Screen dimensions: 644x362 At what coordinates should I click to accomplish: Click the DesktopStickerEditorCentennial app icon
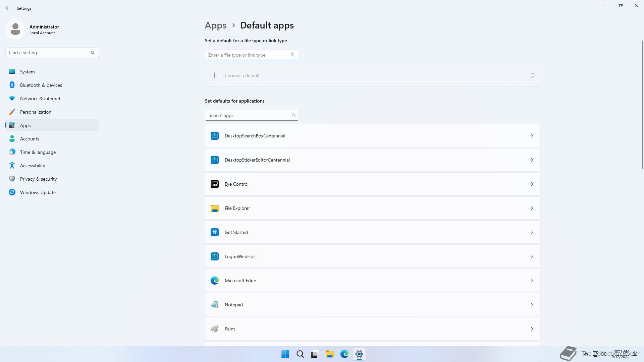[x=215, y=160]
